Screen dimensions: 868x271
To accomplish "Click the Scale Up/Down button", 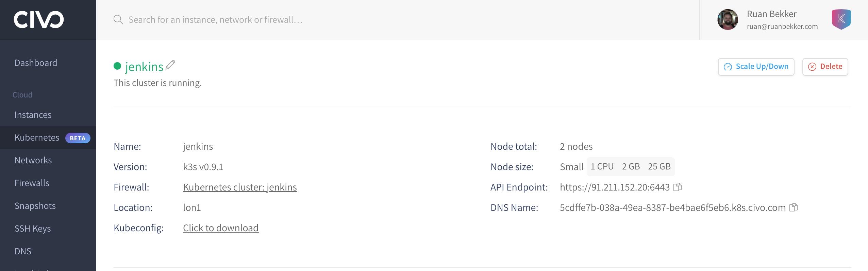I will (x=756, y=67).
